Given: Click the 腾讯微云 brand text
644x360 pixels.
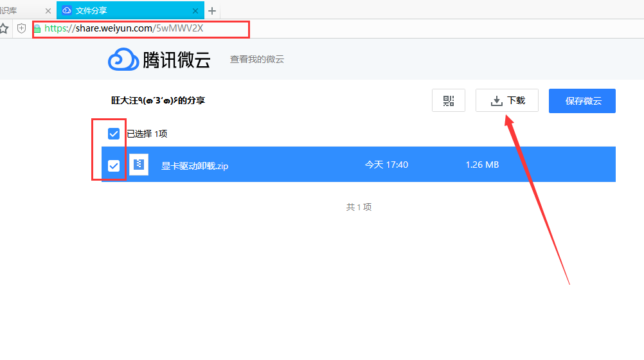Looking at the screenshot, I should [177, 60].
